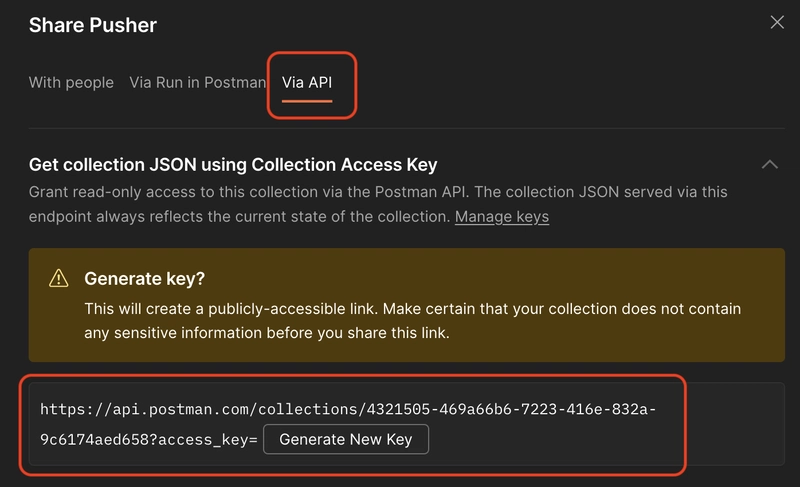Click the Generate key? warning heading
The width and height of the screenshot is (800, 487).
click(x=144, y=278)
